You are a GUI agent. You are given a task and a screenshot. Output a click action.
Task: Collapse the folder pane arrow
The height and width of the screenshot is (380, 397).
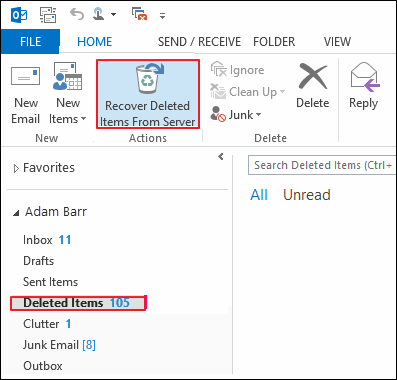(x=221, y=157)
